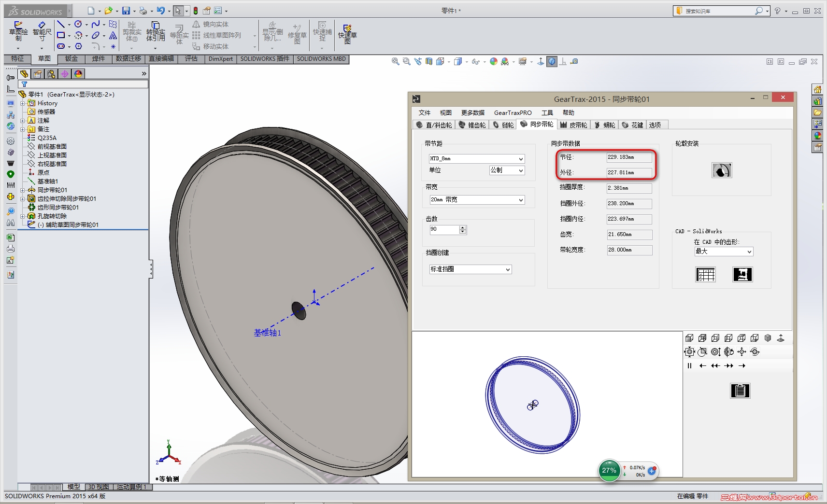
Task: Open the PropertyManager tab icon
Action: point(38,74)
